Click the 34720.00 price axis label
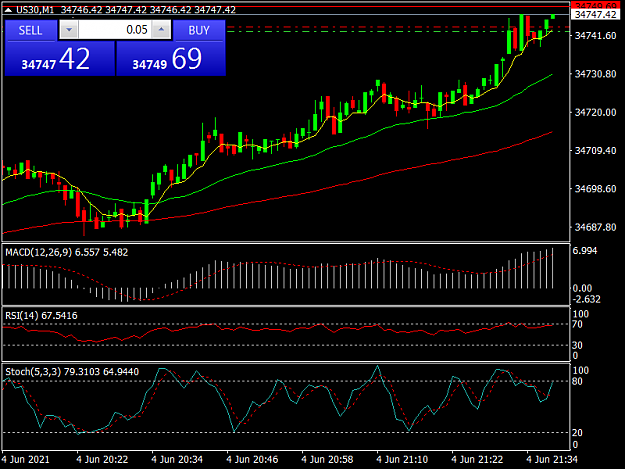The height and width of the screenshot is (469, 625). [x=596, y=112]
